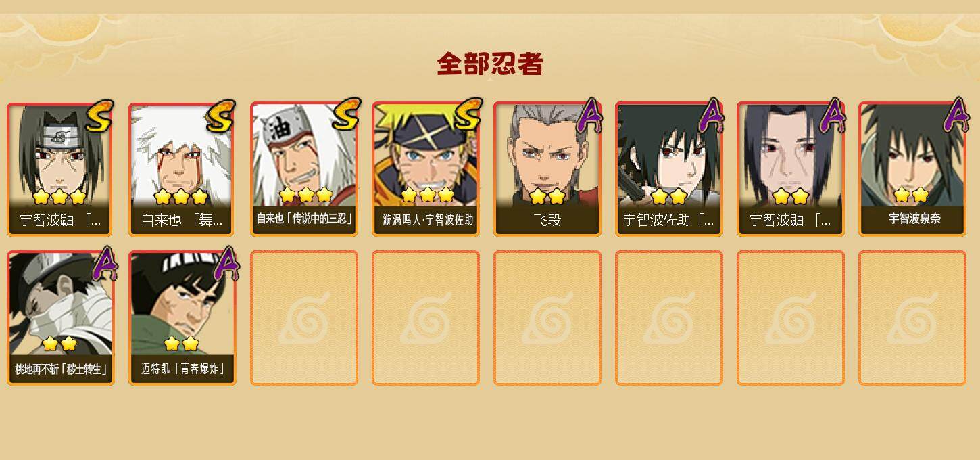This screenshot has width=980, height=460.
Task: Click the A rank badge on 宇智波泉奈 card
Action: coord(956,114)
